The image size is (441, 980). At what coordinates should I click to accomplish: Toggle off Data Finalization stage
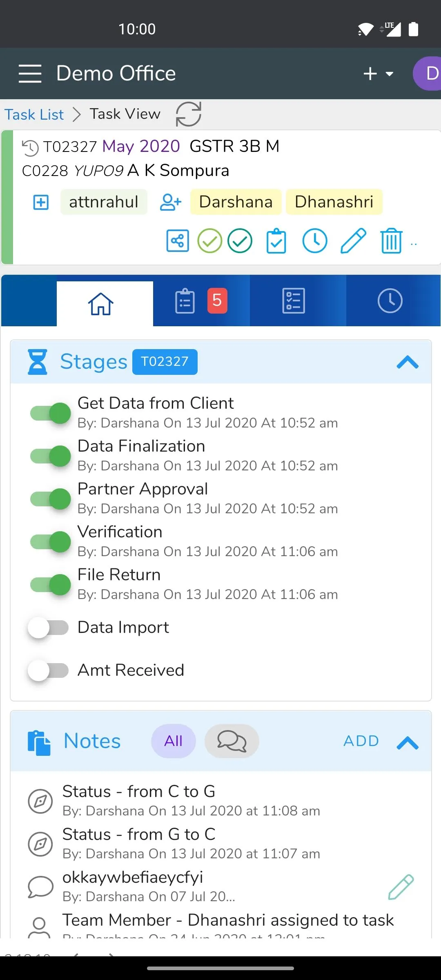click(51, 456)
